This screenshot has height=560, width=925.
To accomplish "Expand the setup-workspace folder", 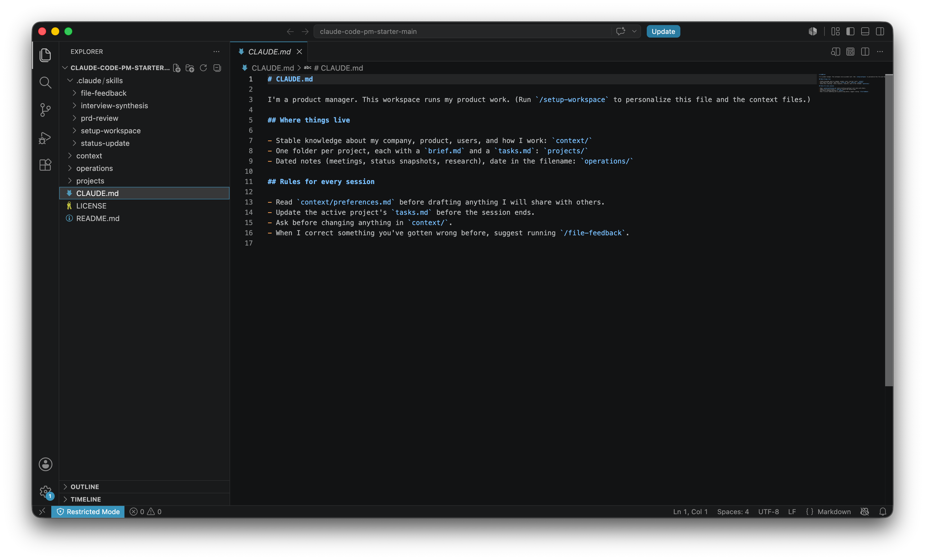I will click(145, 131).
